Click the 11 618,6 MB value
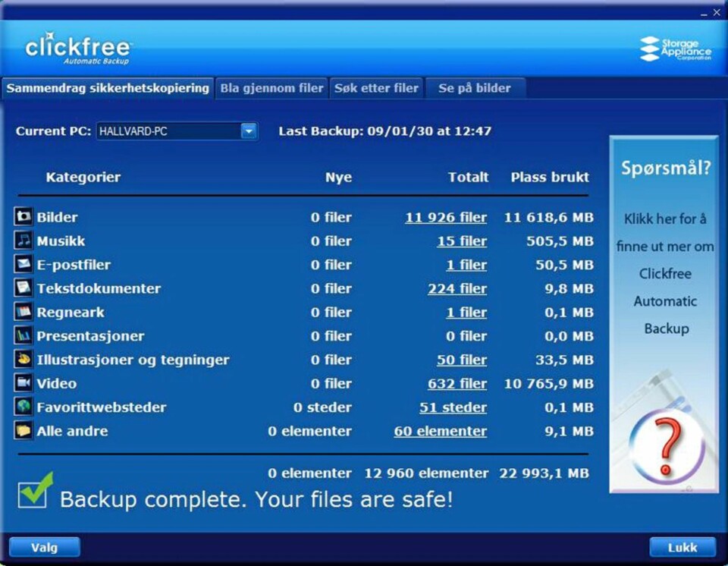Screen dimensions: 728x566 click(x=549, y=217)
